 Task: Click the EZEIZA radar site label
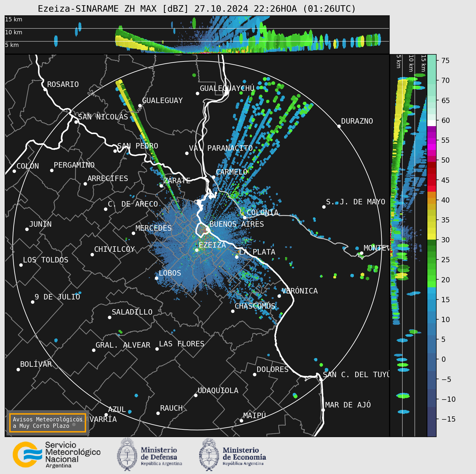click(x=212, y=245)
